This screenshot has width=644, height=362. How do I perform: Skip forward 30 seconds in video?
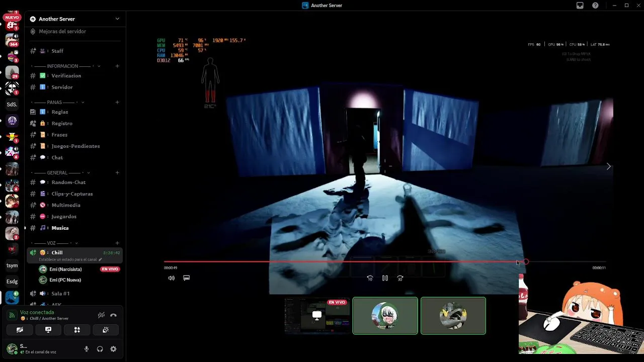[400, 278]
